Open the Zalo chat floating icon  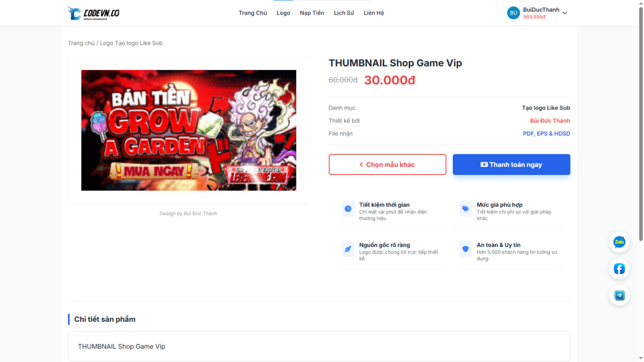(619, 242)
